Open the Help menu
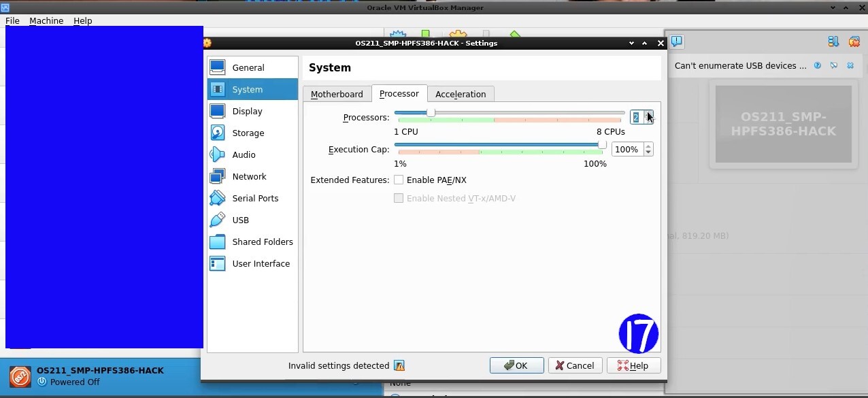 click(x=82, y=21)
